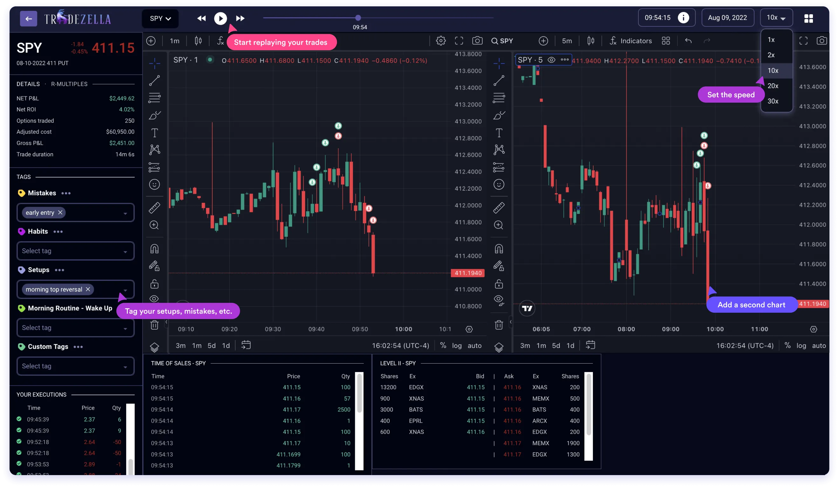
Task: Enable Magnet mode on the left chart
Action: [155, 249]
